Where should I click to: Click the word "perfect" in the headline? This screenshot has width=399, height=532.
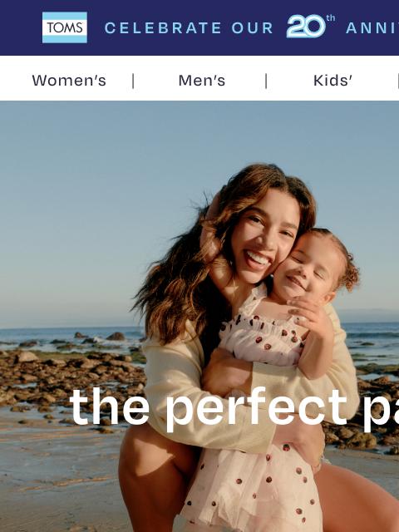point(257,406)
